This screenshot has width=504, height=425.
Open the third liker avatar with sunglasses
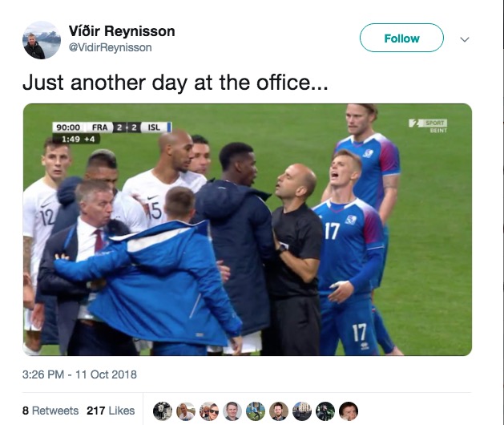click(x=209, y=411)
